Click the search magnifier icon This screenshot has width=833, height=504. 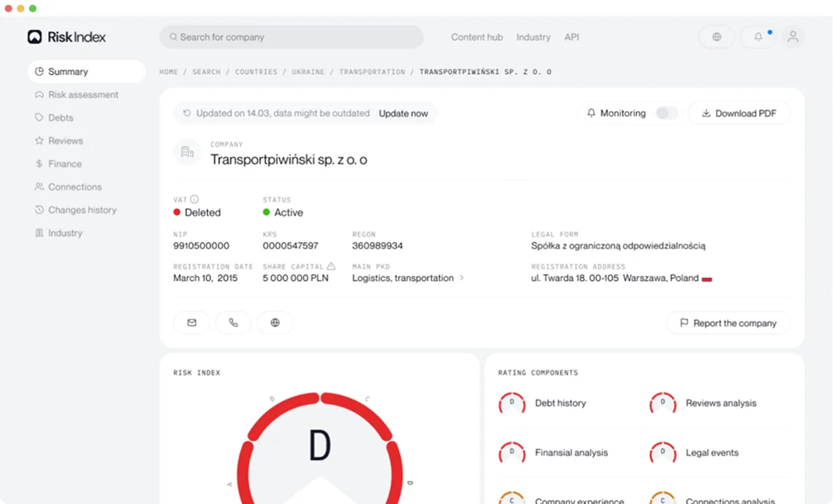173,37
